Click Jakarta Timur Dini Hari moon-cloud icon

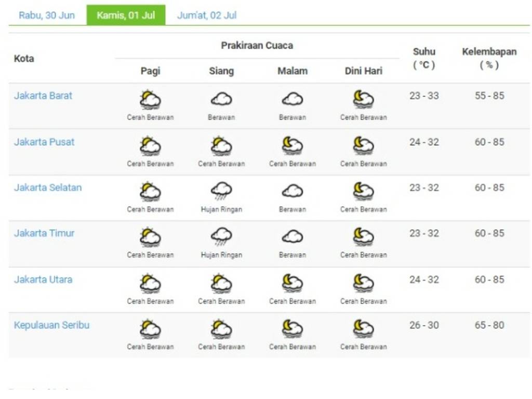[x=363, y=237]
